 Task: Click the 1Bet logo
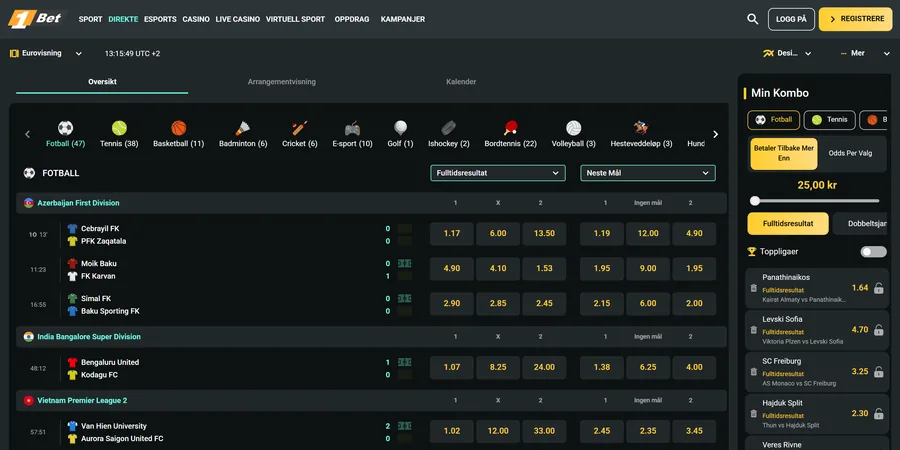point(36,19)
